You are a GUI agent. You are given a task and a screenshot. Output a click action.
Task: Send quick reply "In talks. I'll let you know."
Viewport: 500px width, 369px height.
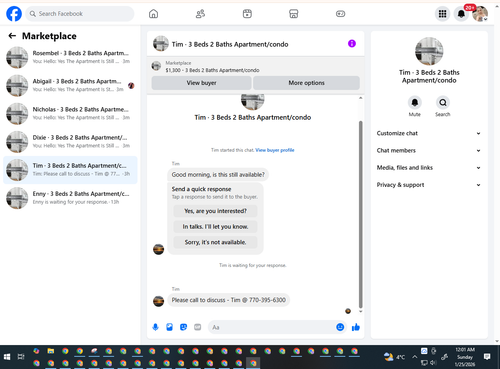tap(215, 227)
